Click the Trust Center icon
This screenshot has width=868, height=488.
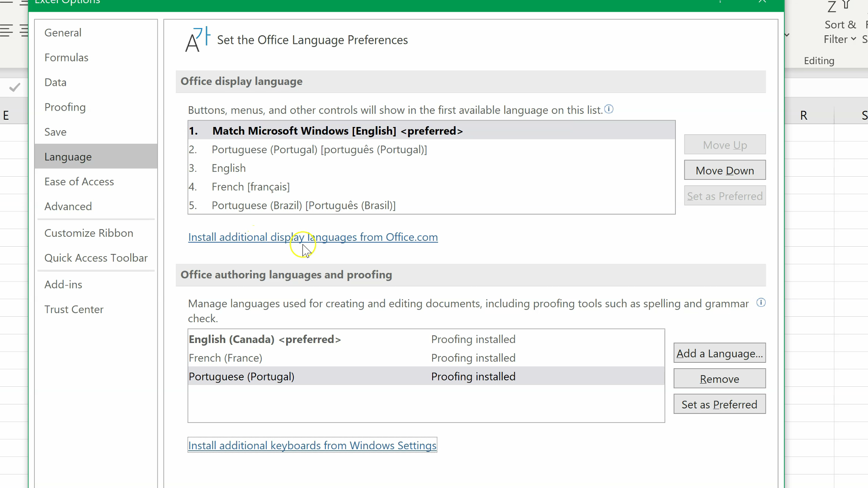tap(74, 309)
